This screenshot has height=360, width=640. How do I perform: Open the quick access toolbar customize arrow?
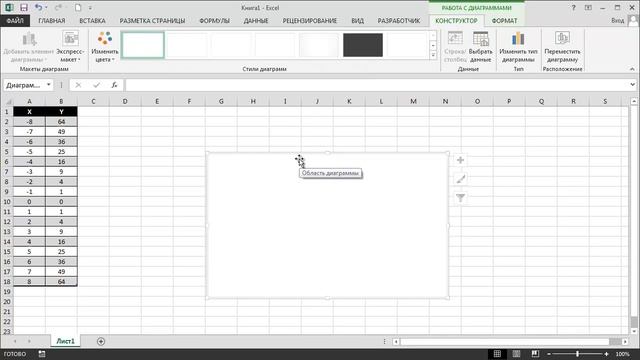(90, 8)
